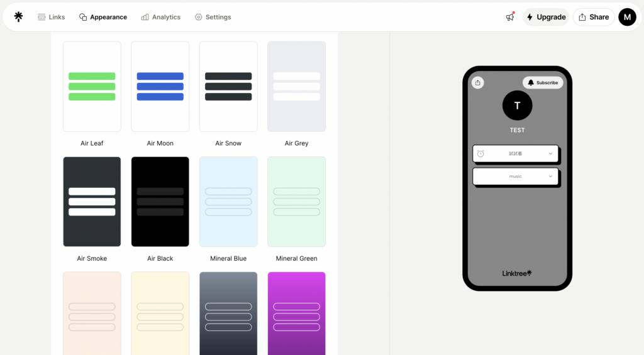Switch to the Analytics tab
The width and height of the screenshot is (644, 355).
pos(160,17)
